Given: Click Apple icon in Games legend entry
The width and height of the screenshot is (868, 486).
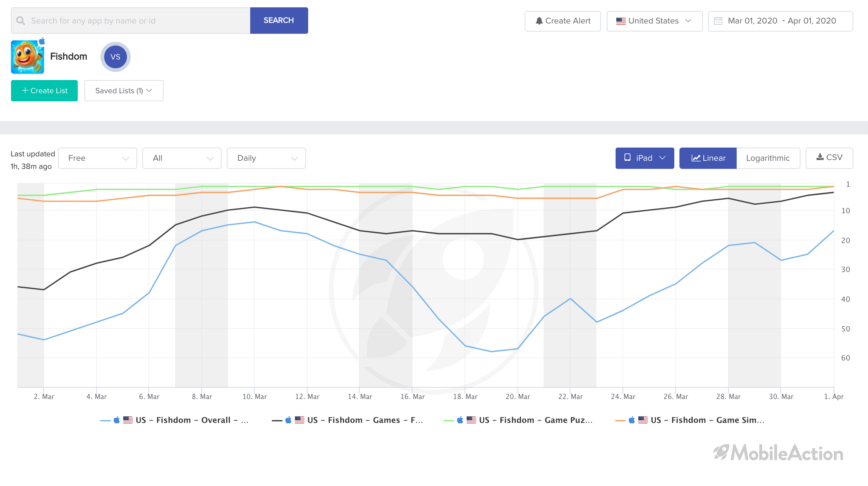Looking at the screenshot, I should (288, 420).
